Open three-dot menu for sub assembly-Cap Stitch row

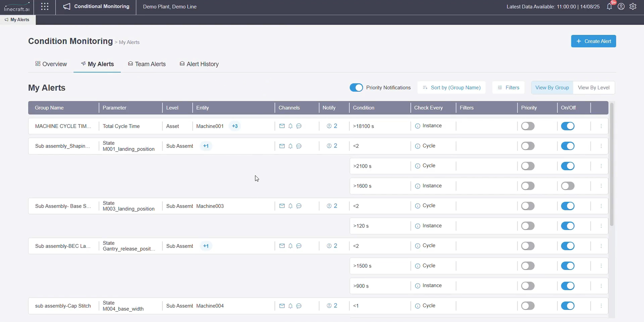click(x=601, y=306)
